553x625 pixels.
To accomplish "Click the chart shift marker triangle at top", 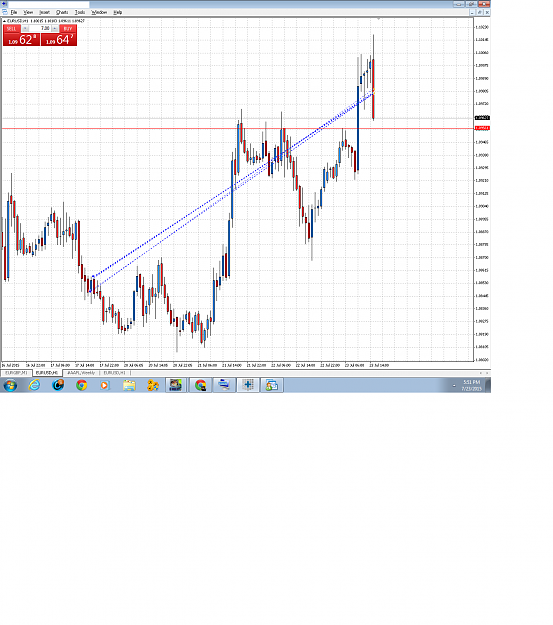I will pos(378,19).
